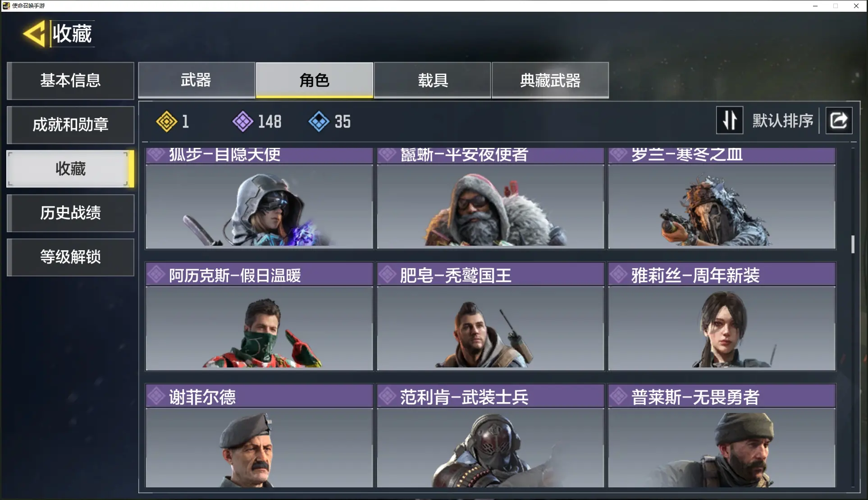
Task: Switch to the 载具 tab
Action: click(x=433, y=80)
